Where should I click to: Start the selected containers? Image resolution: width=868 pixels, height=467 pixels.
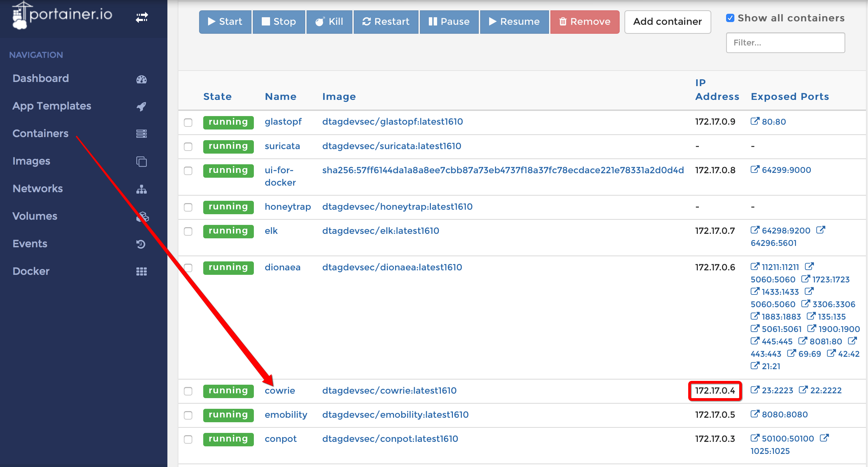point(225,22)
